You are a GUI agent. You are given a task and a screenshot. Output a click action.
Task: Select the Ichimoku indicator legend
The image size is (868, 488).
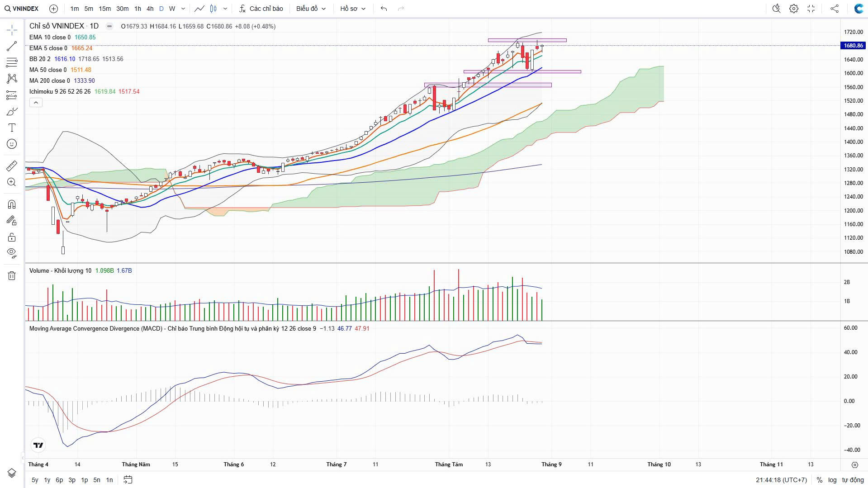(x=84, y=91)
